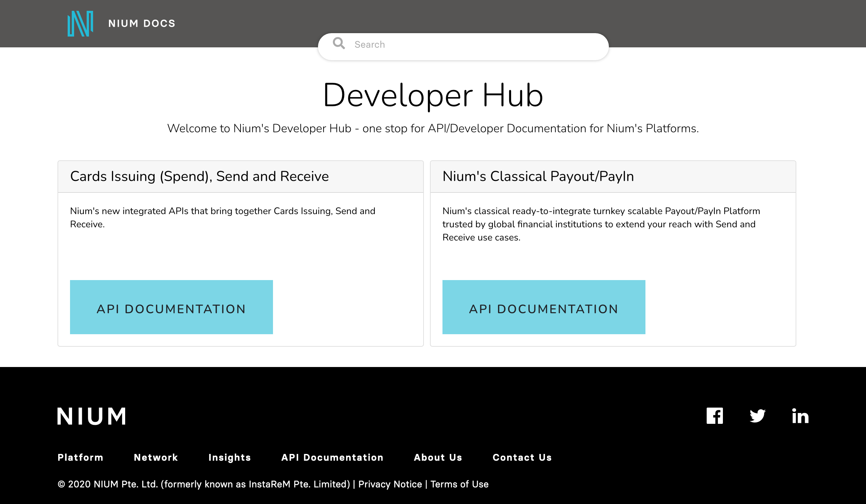Viewport: 866px width, 504px height.
Task: Click the welcome subtitle text below Developer Hub
Action: (x=433, y=129)
